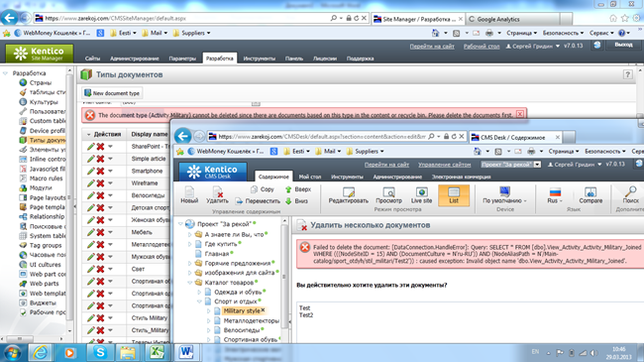Click New document type button
Image resolution: width=644 pixels, height=362 pixels.
point(112,93)
